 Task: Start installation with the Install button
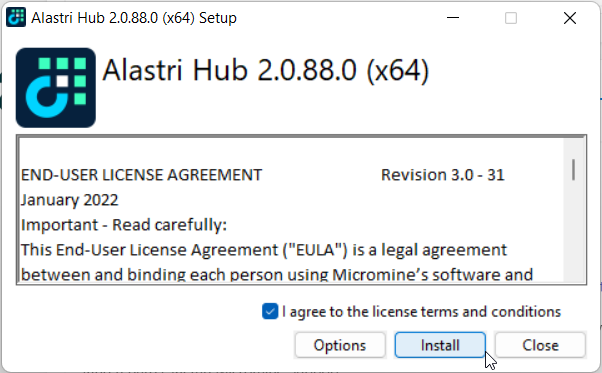[x=440, y=345]
